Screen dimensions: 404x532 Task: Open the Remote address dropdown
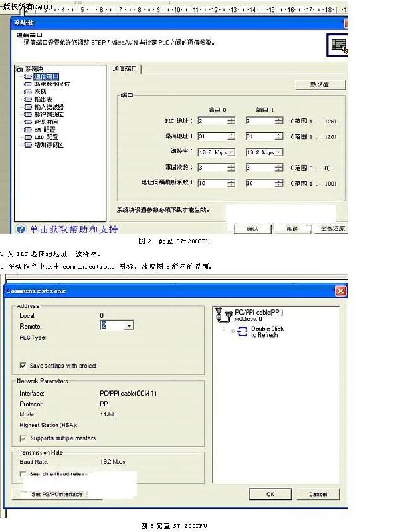coord(129,326)
